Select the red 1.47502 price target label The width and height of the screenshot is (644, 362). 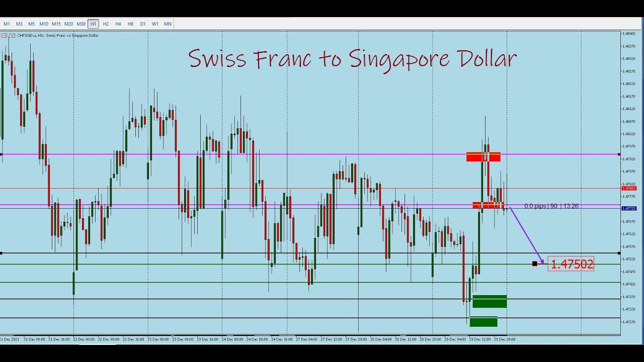(x=572, y=264)
